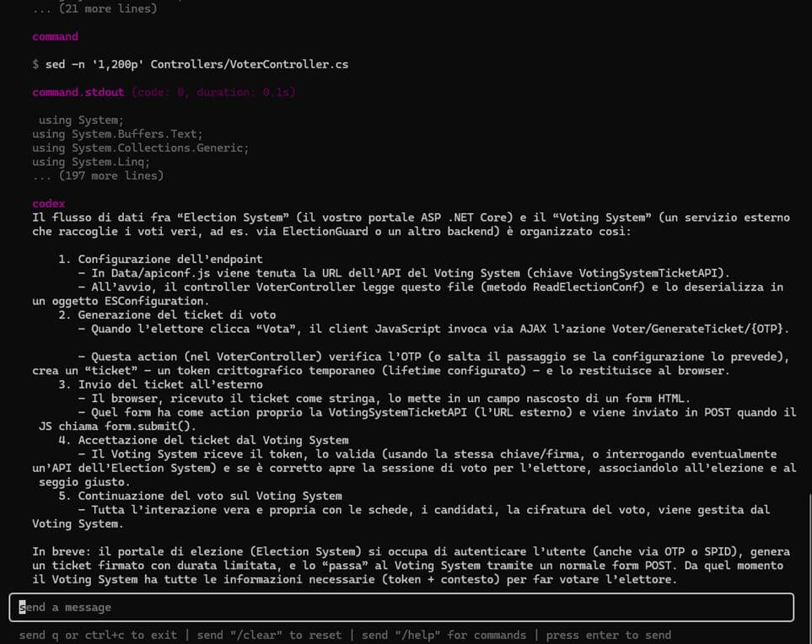Select heading "1. Configurazione dell'endpoint"
Viewport: 812px width, 644px height.
160,259
